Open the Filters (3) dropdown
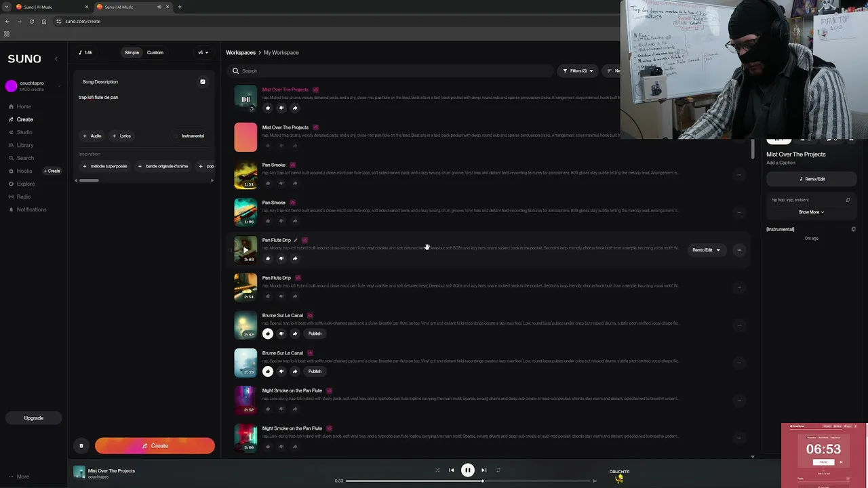The image size is (868, 488). [x=578, y=70]
